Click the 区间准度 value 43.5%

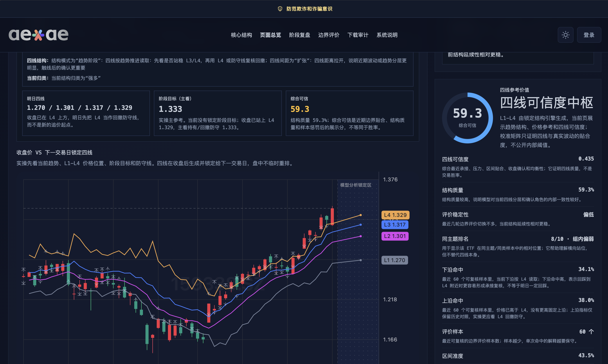(586, 355)
